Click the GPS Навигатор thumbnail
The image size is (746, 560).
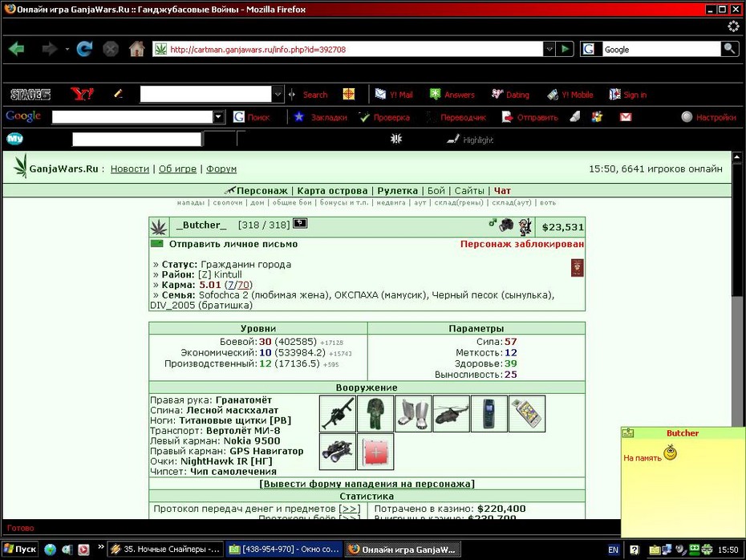(x=527, y=413)
